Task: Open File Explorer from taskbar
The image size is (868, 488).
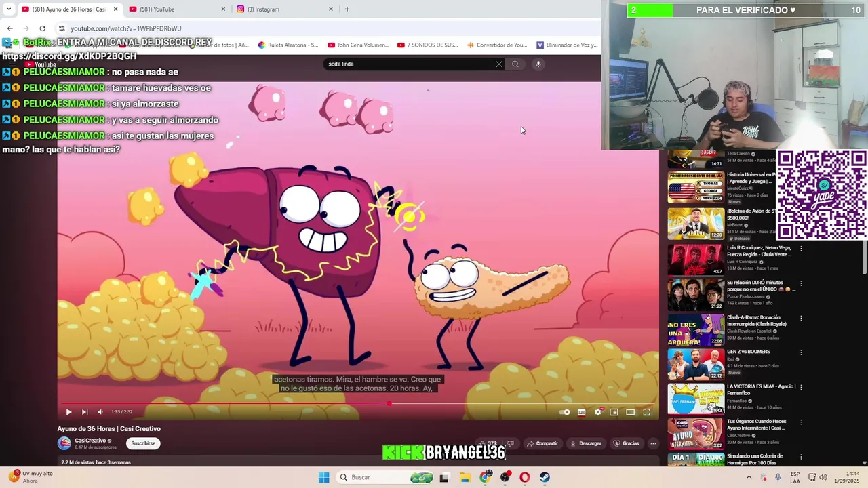Action: (x=465, y=477)
